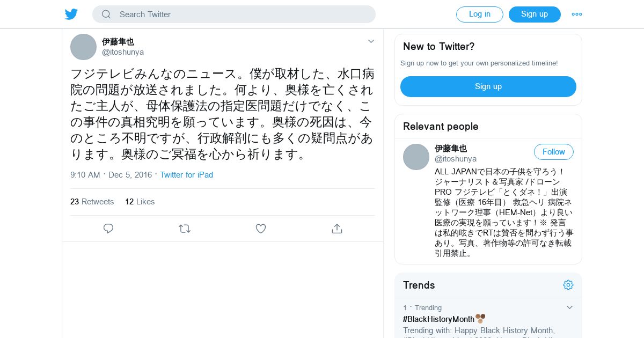Screen dimensions: 644x338
Task: Open the #BlackHistoryMonth trending topic
Action: click(x=438, y=319)
